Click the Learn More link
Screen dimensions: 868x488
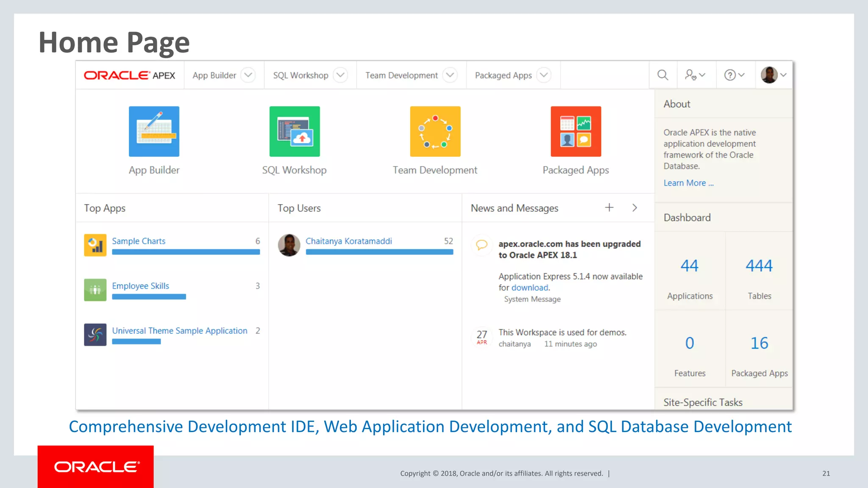pyautogui.click(x=689, y=183)
